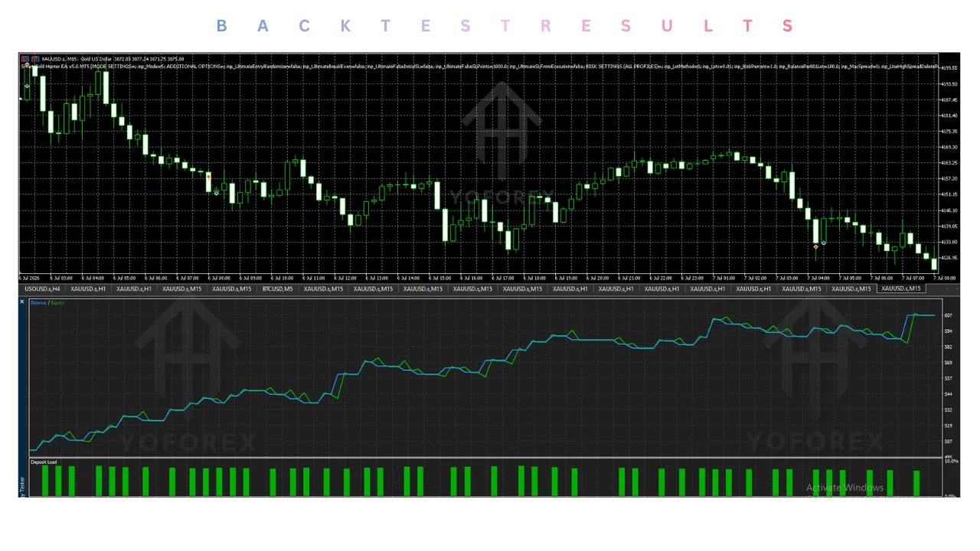Click the second small icon before XAUUSD.s,M15 title
This screenshot has width=980, height=551.
click(35, 59)
